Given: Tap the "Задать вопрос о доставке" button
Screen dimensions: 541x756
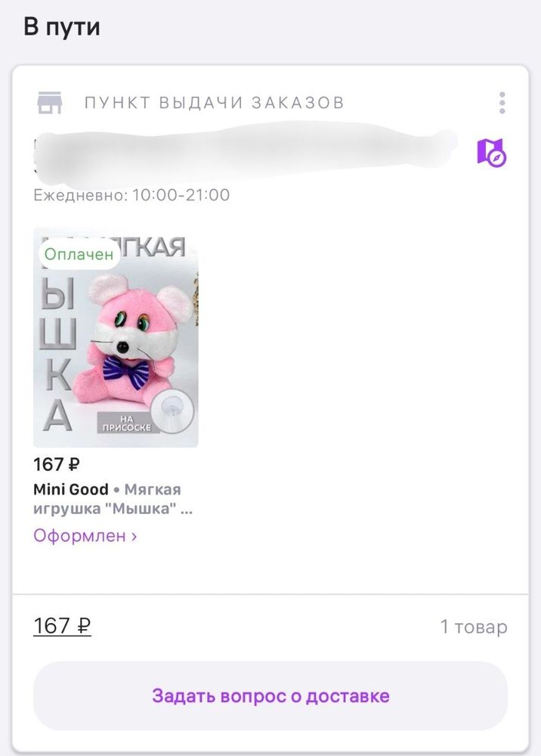Looking at the screenshot, I should [x=270, y=696].
